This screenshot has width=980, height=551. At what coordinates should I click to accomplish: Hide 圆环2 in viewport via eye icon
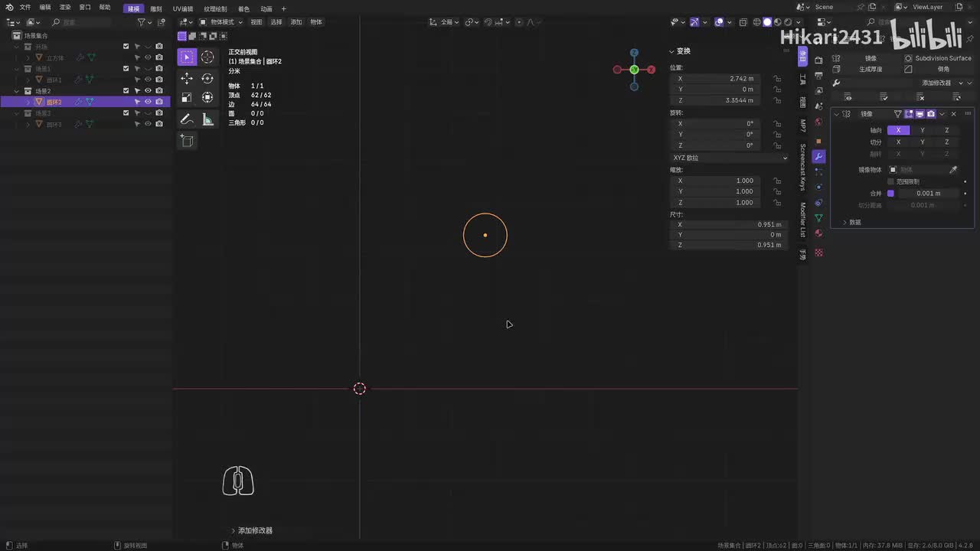148,102
